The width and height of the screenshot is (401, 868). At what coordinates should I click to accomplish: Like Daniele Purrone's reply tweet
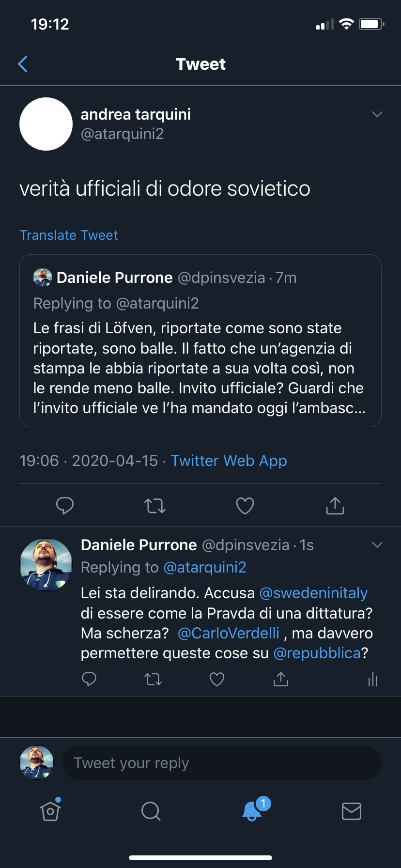tap(217, 679)
